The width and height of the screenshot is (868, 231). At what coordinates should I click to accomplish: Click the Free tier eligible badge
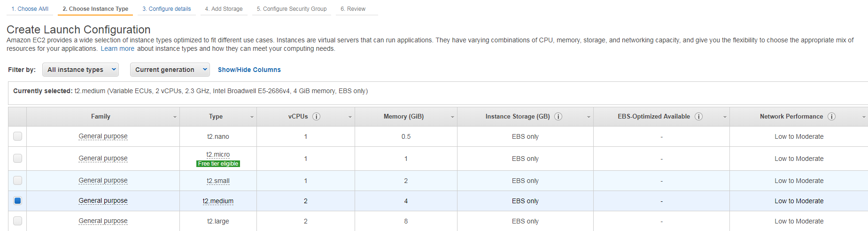[x=218, y=164]
